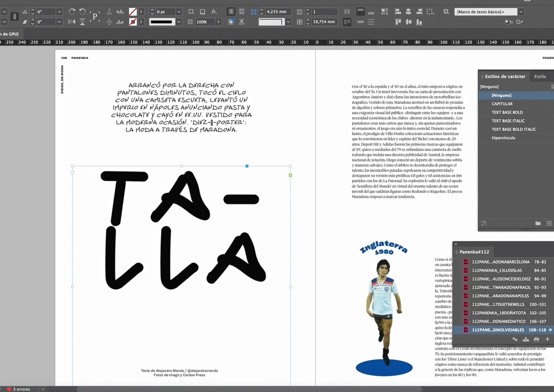Create a new character style

click(549, 223)
